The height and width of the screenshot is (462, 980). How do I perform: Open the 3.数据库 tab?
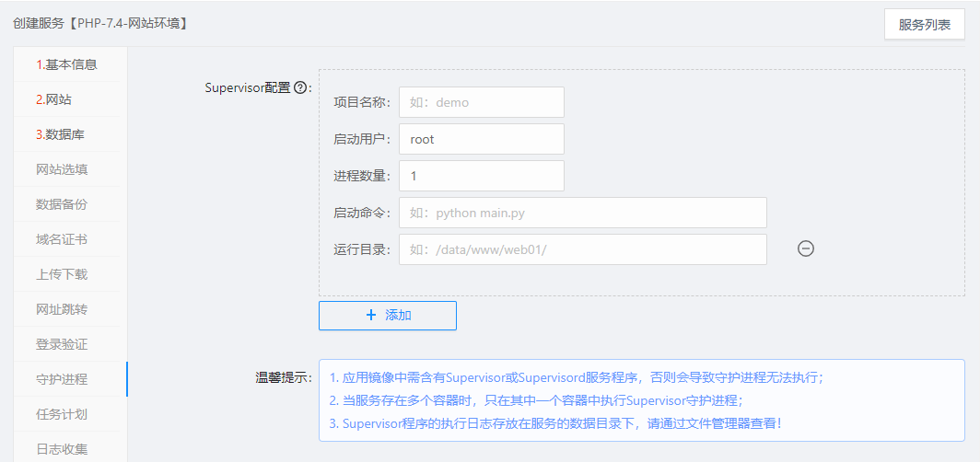click(x=61, y=134)
